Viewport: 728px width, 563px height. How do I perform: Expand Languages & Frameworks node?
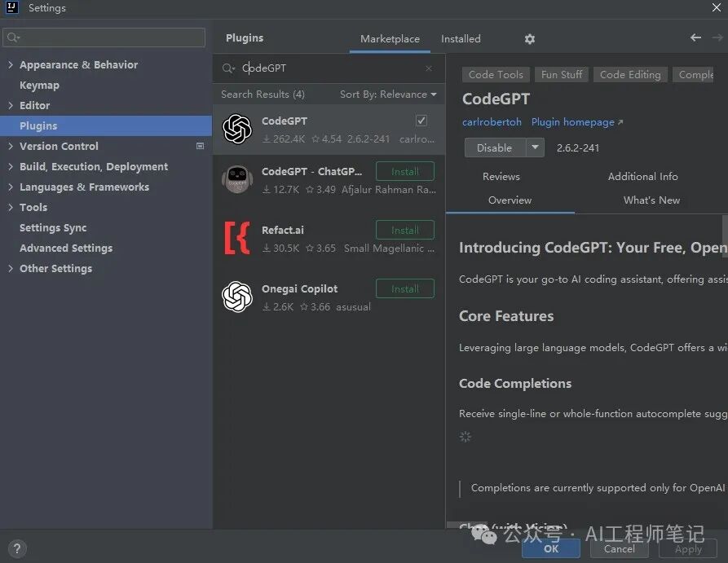click(x=11, y=187)
